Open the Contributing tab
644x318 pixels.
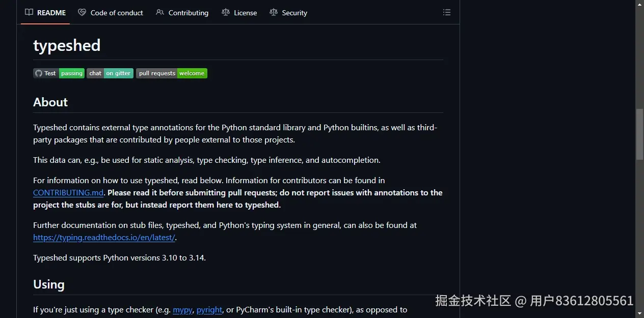[182, 13]
